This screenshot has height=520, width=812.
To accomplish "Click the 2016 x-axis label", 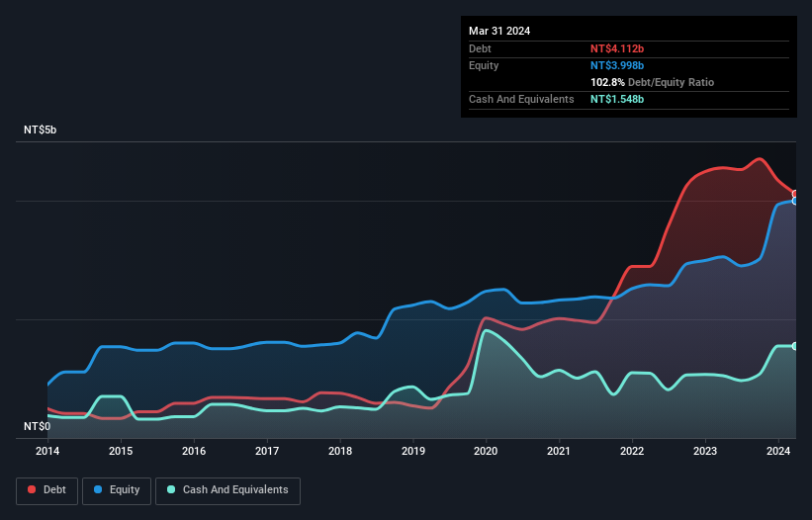I will pyautogui.click(x=194, y=451).
